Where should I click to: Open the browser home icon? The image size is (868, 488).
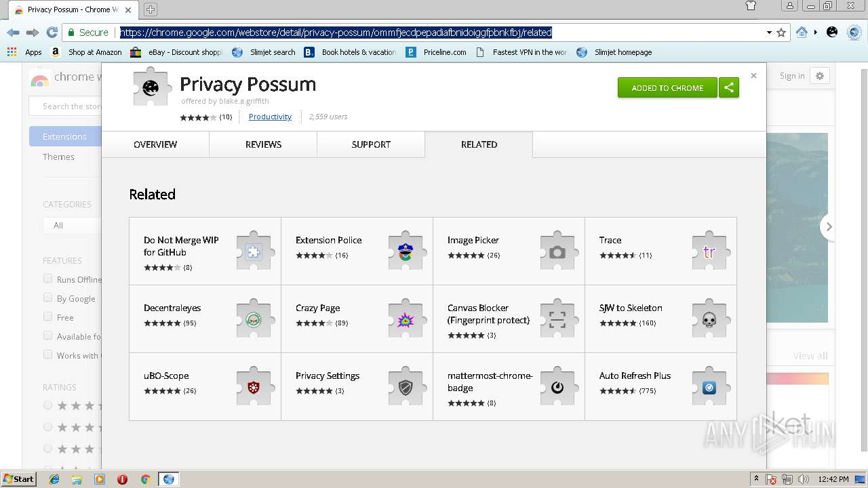pos(802,32)
